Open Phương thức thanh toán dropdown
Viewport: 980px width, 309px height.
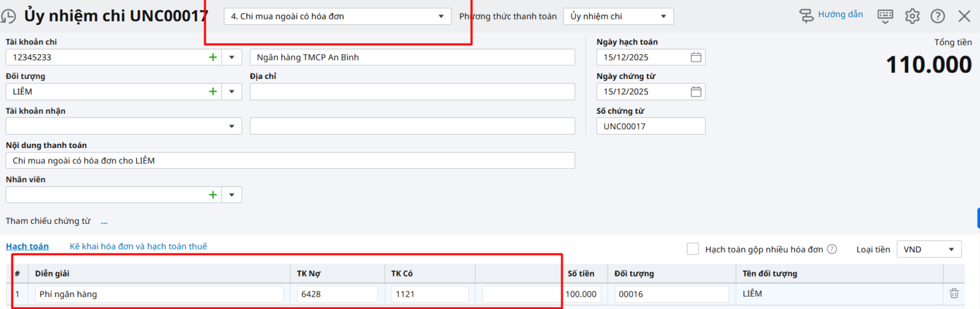click(663, 17)
